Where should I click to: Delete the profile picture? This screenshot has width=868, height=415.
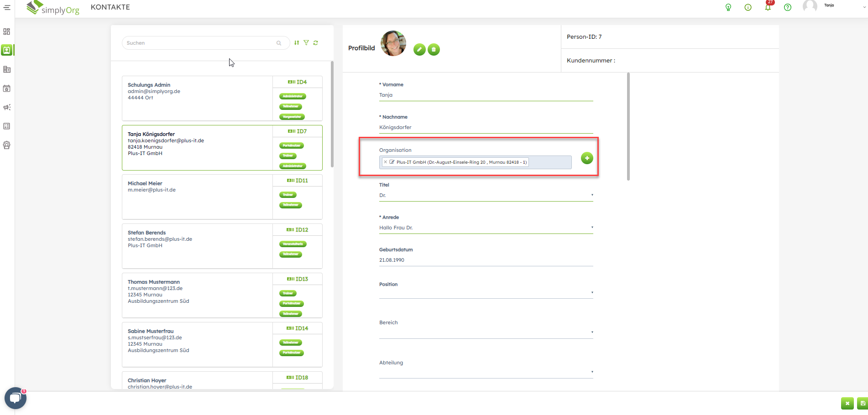(x=434, y=49)
